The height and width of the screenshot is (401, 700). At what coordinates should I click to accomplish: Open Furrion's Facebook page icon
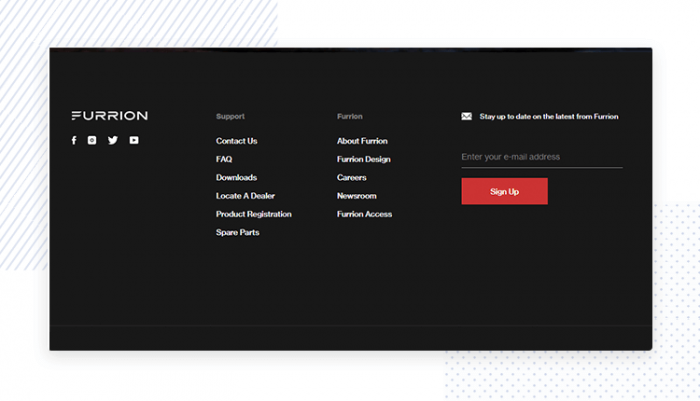74,141
